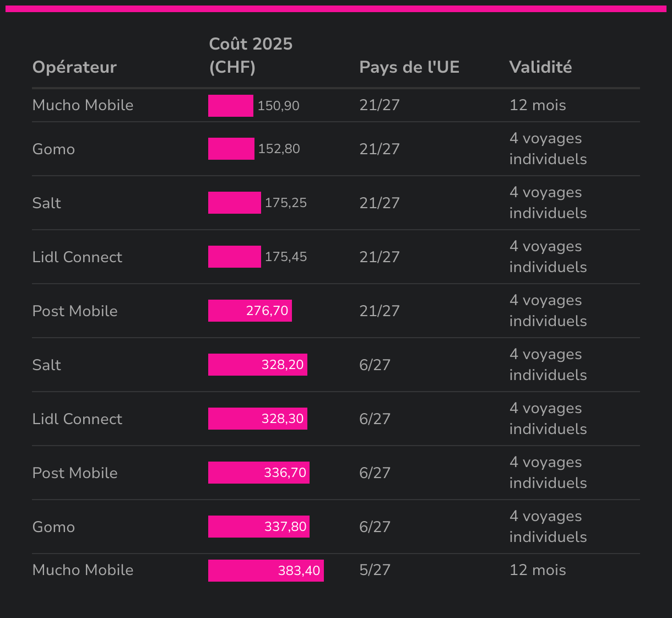Click the 383,40 Mucho Mobile bar
Screen dimensions: 672x618
click(x=265, y=571)
